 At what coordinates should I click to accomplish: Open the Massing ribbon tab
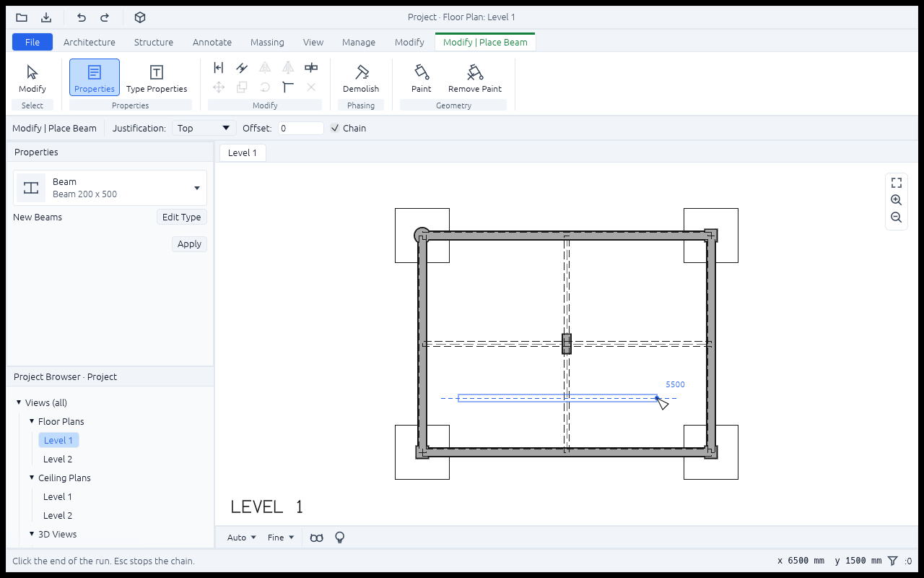click(267, 42)
